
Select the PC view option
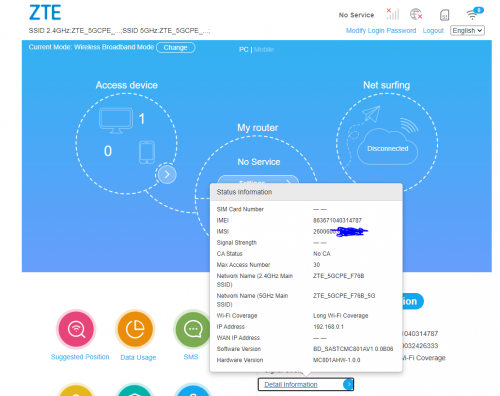(x=243, y=49)
